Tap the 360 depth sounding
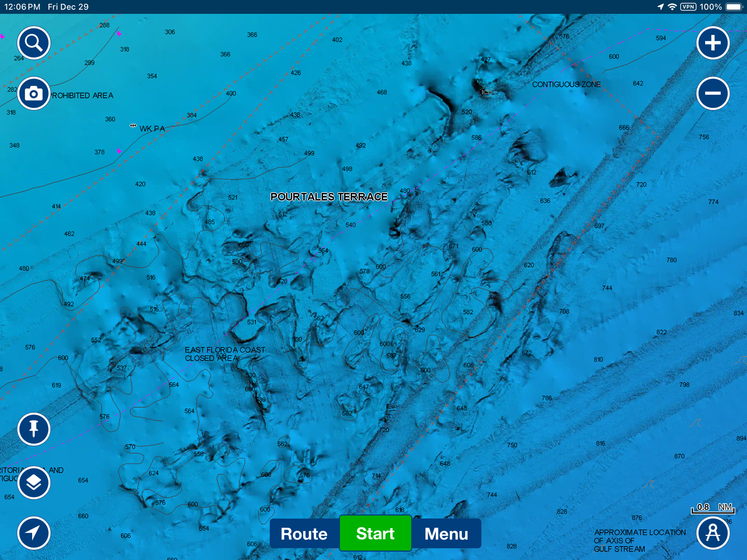Image resolution: width=747 pixels, height=560 pixels. point(110,119)
